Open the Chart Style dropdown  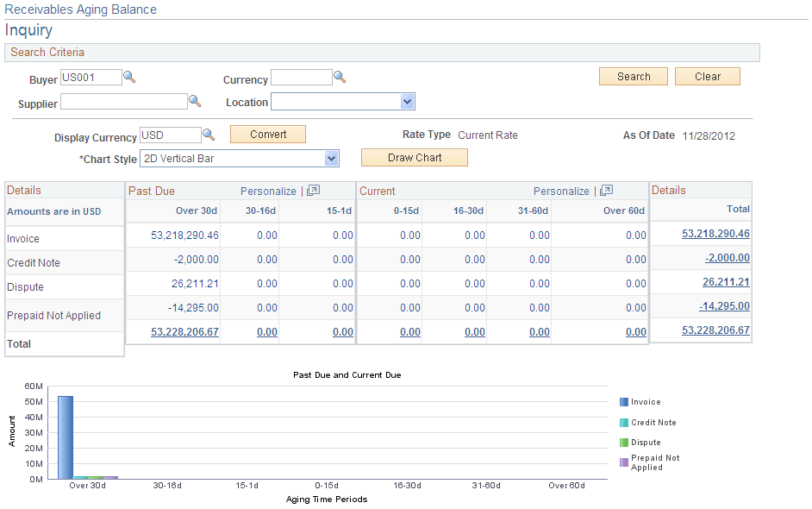click(x=331, y=158)
